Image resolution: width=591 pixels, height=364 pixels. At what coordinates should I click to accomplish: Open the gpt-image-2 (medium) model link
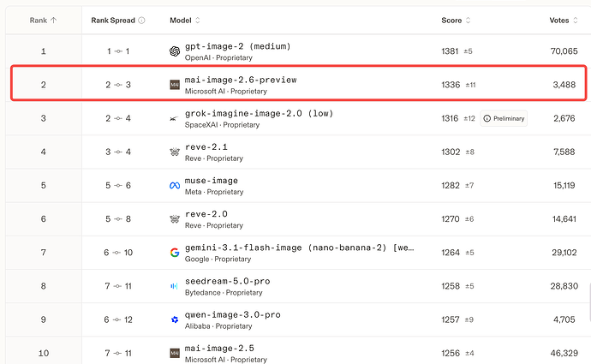tap(238, 46)
